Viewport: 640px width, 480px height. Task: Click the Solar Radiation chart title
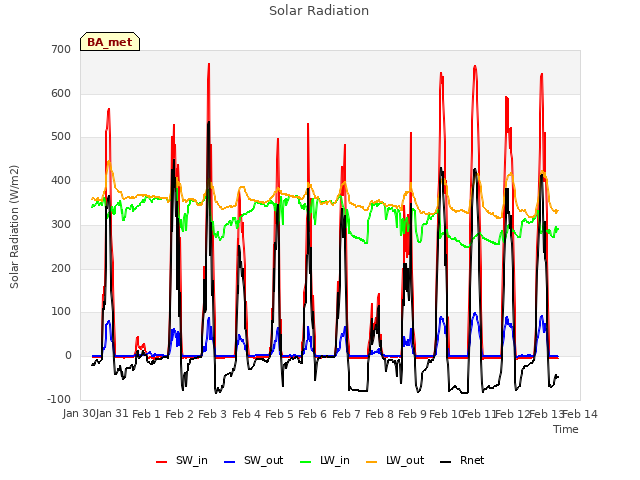tap(319, 11)
